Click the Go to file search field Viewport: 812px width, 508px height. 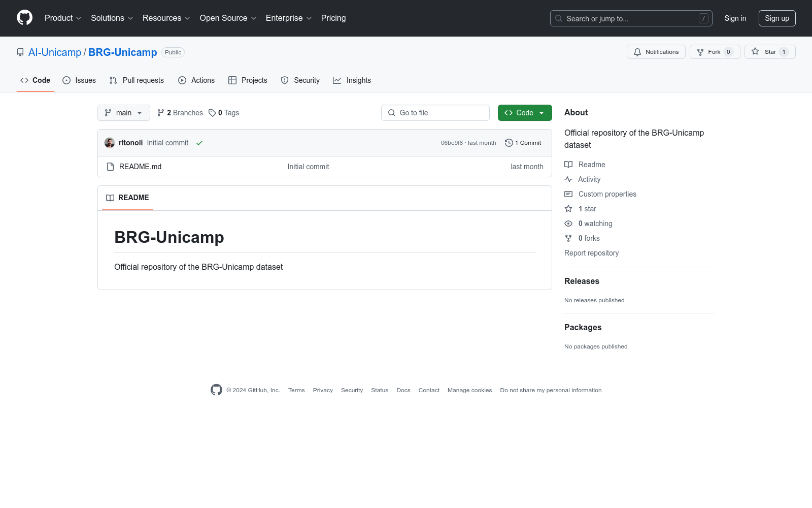pyautogui.click(x=435, y=113)
